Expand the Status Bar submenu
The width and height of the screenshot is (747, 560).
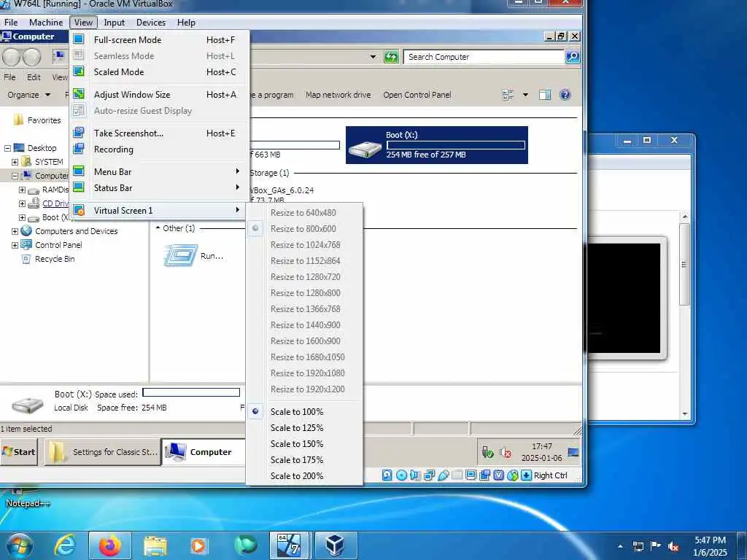(160, 187)
